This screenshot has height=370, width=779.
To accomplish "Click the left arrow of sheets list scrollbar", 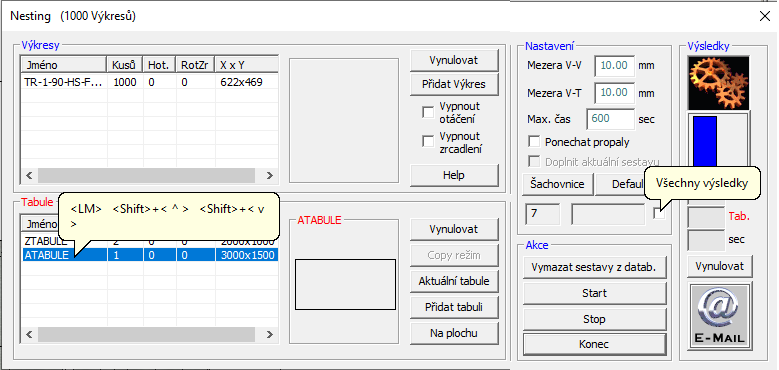I will [x=29, y=334].
